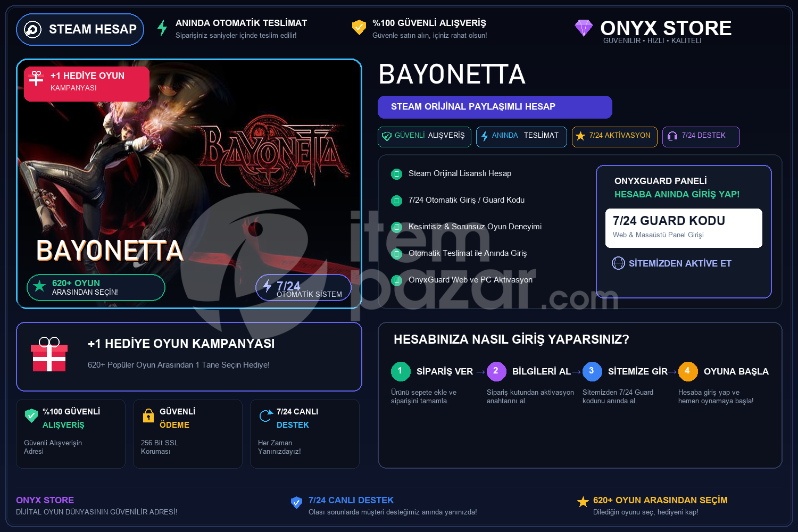Select the ANINDA TESLİMAT tag
The image size is (798, 532).
coord(521,137)
